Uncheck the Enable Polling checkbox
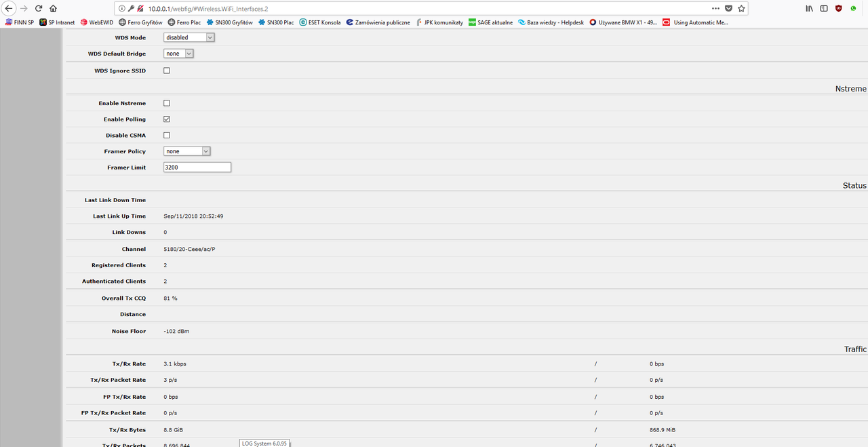The height and width of the screenshot is (447, 868). click(x=167, y=119)
